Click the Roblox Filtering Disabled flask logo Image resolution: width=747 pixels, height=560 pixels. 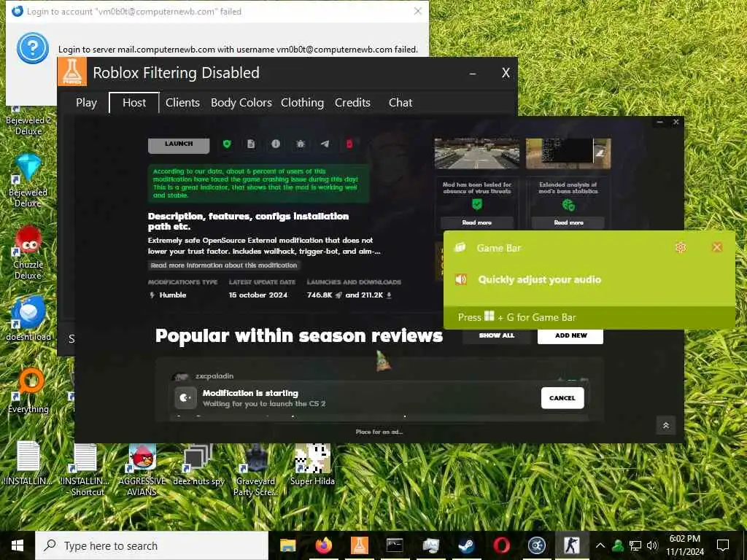tap(72, 72)
